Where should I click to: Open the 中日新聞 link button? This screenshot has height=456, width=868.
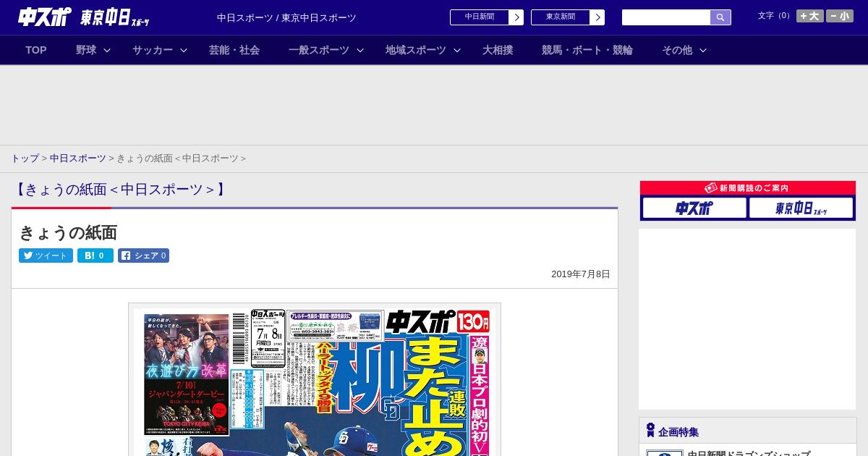480,17
